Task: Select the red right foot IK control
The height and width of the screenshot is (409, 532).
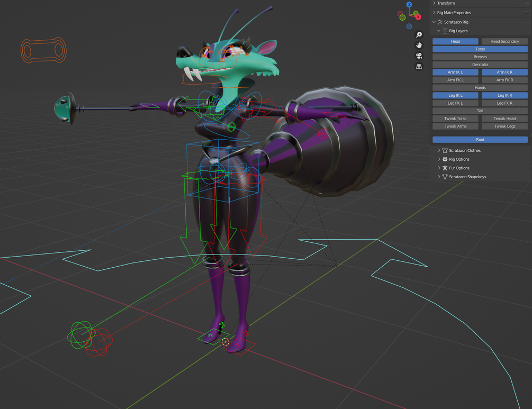Action: (x=239, y=346)
